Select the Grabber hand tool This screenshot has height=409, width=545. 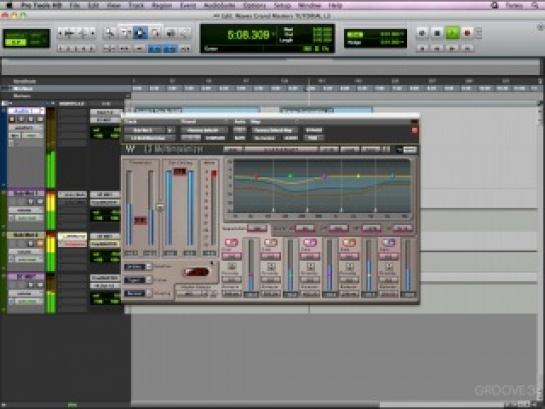[155, 33]
